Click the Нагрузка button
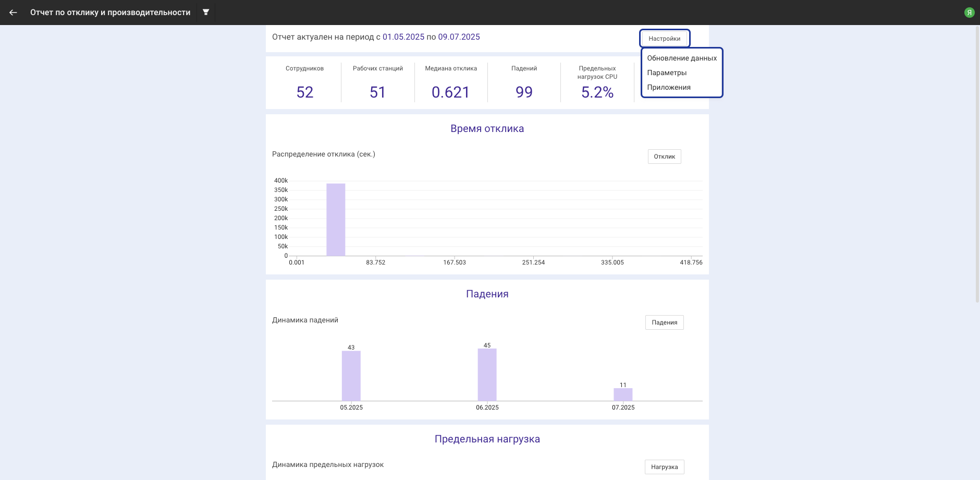Image resolution: width=980 pixels, height=480 pixels. 664,467
